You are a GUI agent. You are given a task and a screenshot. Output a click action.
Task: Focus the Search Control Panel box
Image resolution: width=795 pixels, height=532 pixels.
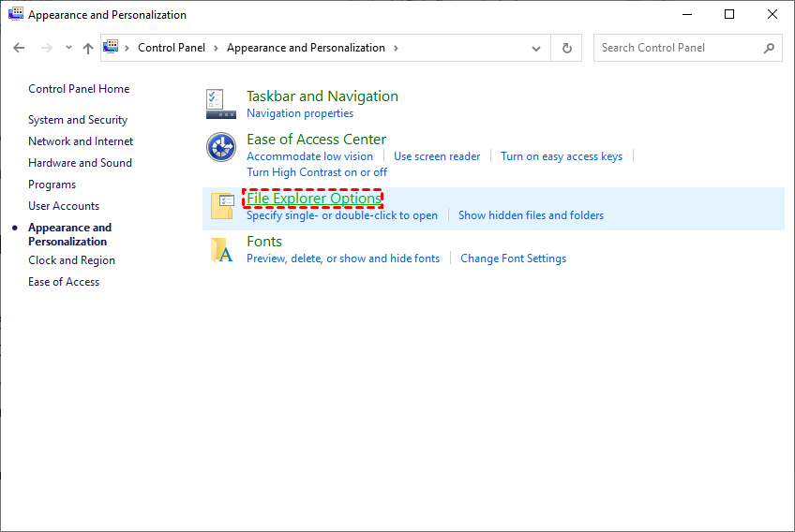tap(687, 48)
